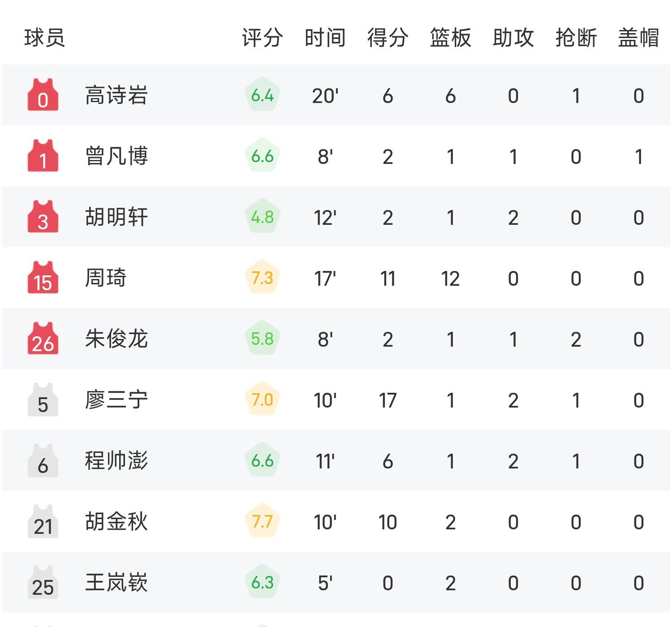Image resolution: width=672 pixels, height=627 pixels.
Task: Open player 高诗岩 name link
Action: click(116, 95)
